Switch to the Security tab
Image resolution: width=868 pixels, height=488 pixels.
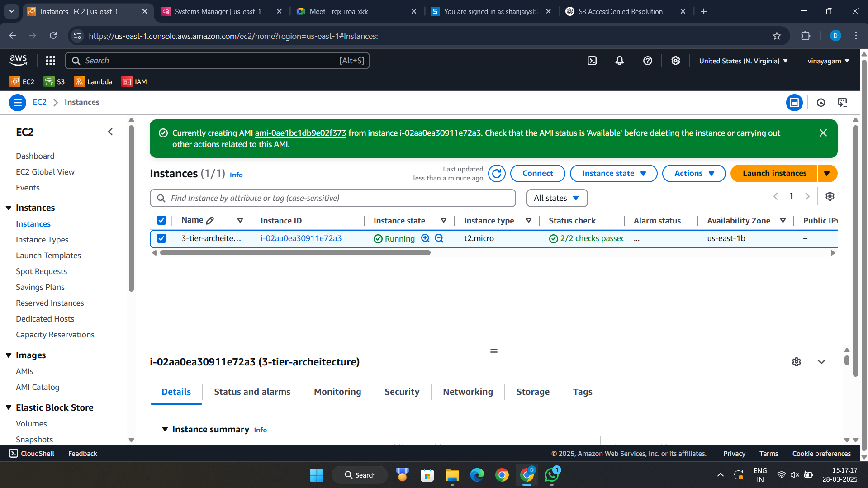click(x=402, y=392)
